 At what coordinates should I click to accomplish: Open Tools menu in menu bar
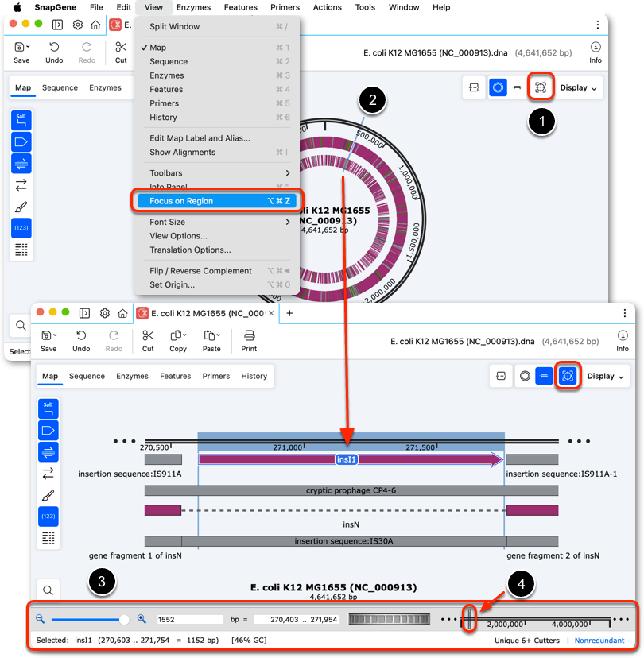pos(365,7)
